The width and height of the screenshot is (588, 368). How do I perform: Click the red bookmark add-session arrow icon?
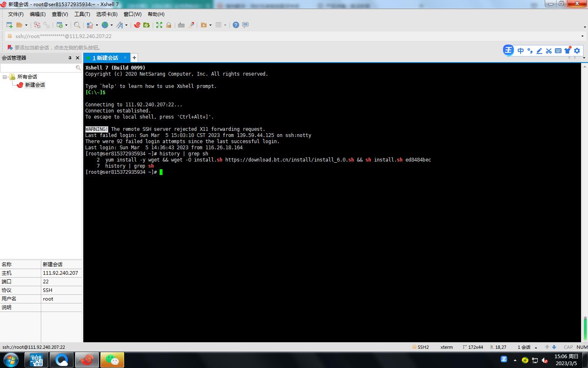[9, 47]
